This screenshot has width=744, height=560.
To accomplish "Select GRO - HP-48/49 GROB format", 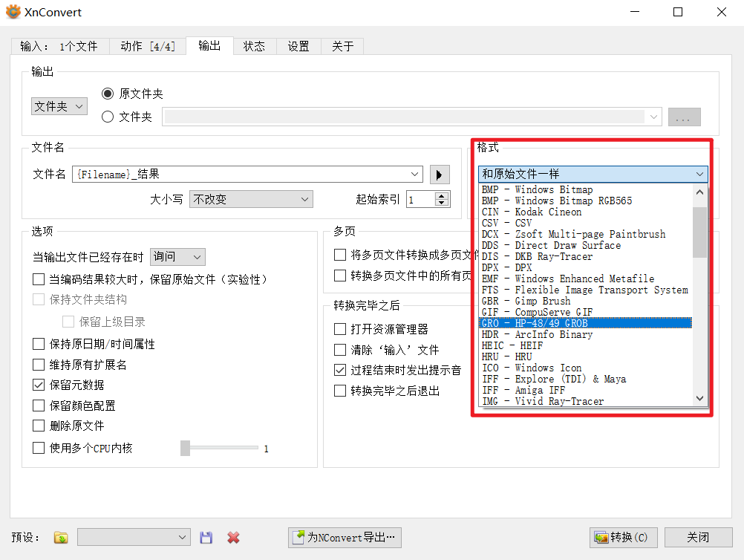I will tap(586, 323).
